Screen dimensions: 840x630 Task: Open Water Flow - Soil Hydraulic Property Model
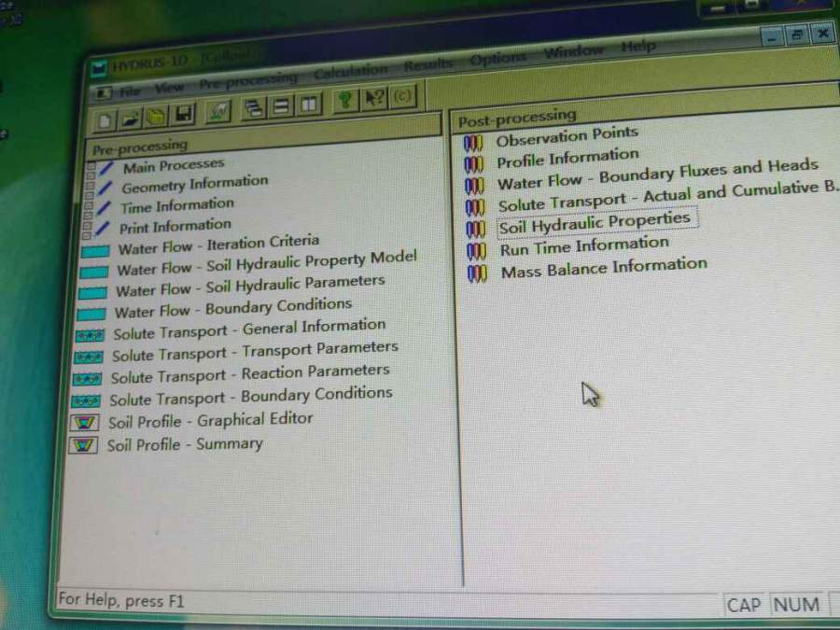267,263
